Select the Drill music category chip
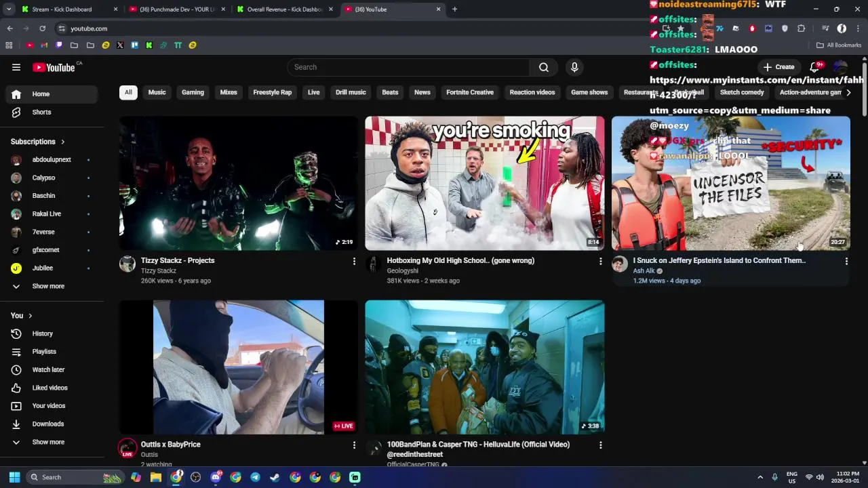The height and width of the screenshot is (488, 868). 351,92
